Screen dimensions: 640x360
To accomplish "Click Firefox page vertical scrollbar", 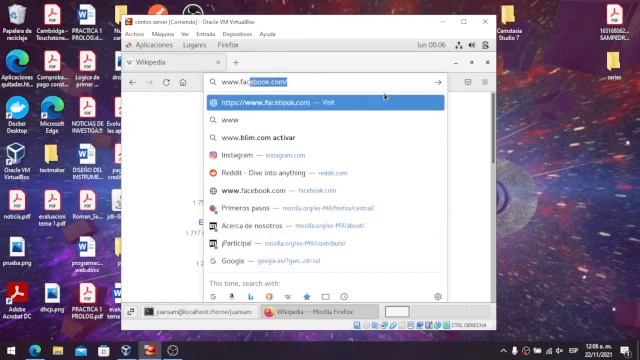I will click(x=493, y=129).
